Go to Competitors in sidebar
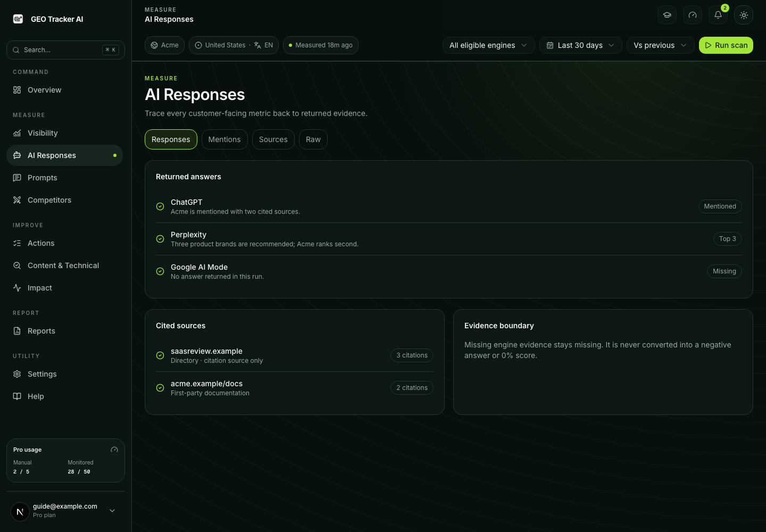The image size is (766, 532). pos(64,200)
